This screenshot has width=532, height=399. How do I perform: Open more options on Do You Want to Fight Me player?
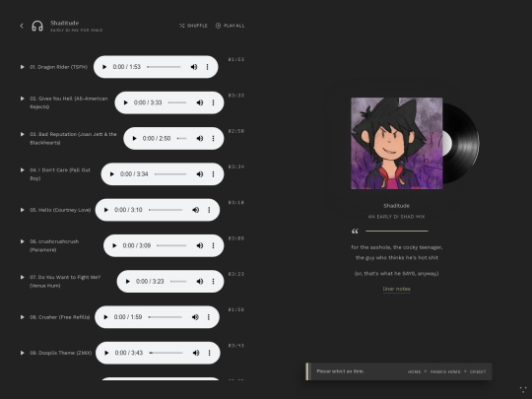(x=213, y=281)
